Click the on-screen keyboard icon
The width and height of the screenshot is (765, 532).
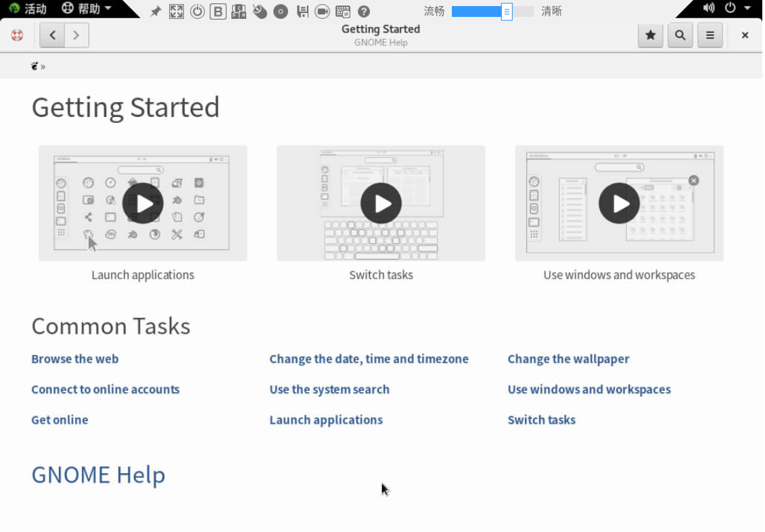point(343,11)
